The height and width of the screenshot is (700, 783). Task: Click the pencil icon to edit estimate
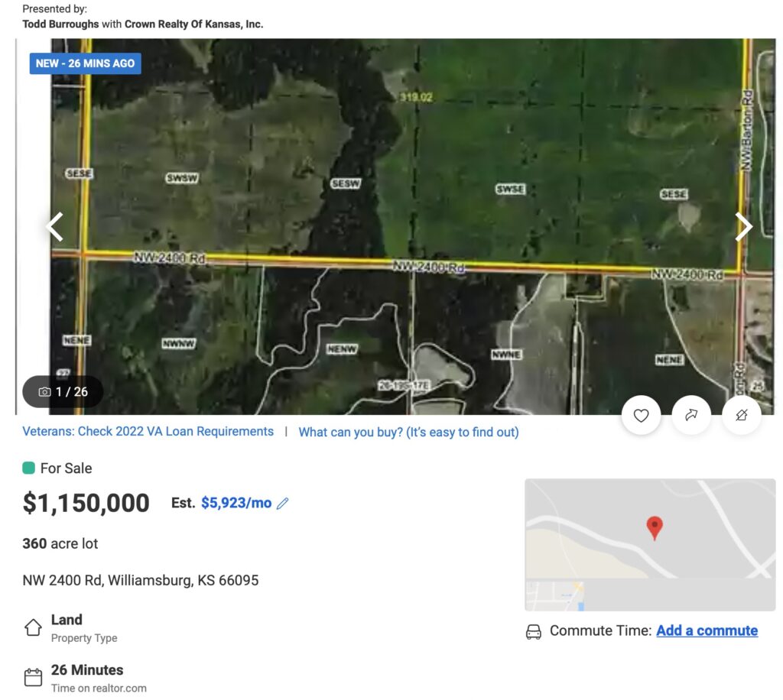click(x=283, y=504)
